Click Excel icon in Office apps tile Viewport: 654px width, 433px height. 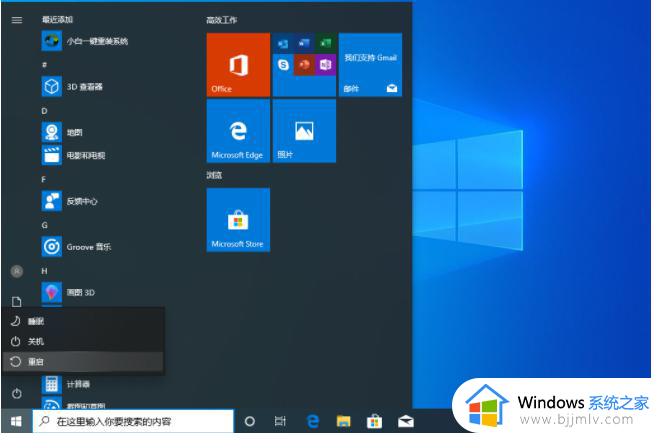point(325,43)
